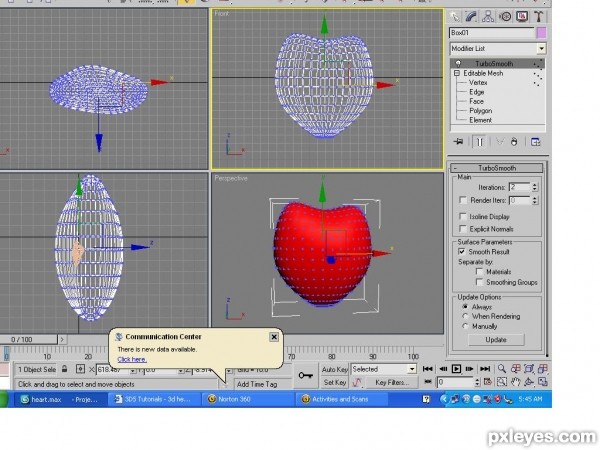This screenshot has height=450, width=600.
Task: Collapse the TurboSmooth rollout header
Action: 497,168
